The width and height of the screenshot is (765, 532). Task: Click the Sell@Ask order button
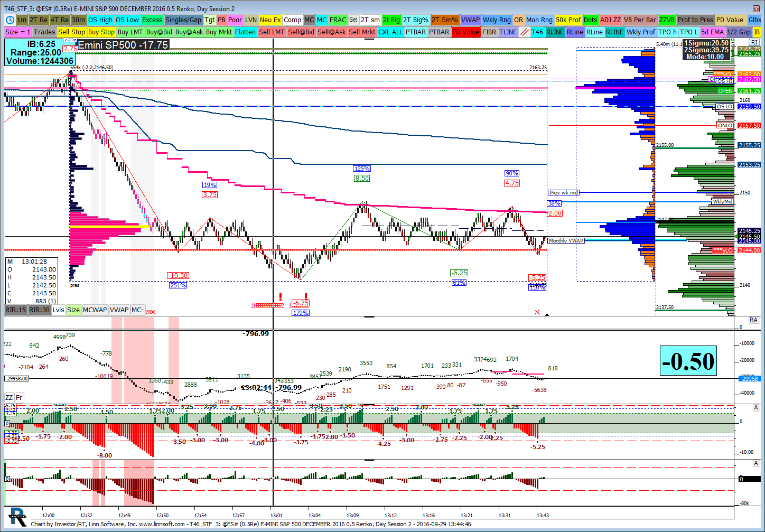[332, 32]
